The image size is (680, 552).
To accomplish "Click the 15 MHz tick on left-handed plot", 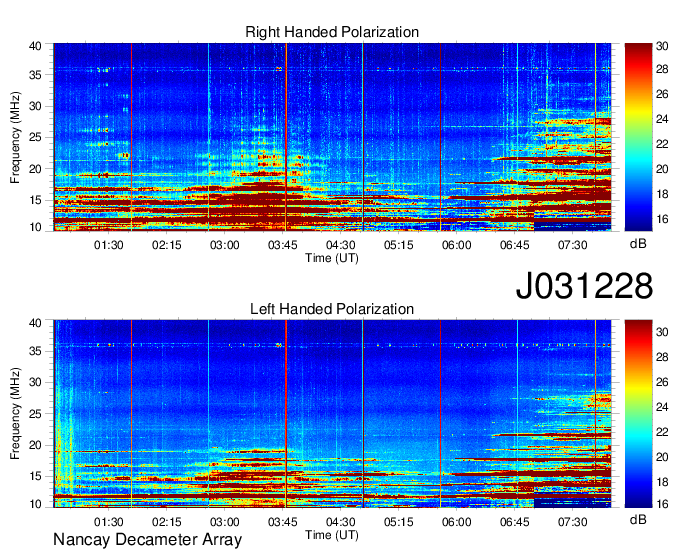I will (x=36, y=476).
